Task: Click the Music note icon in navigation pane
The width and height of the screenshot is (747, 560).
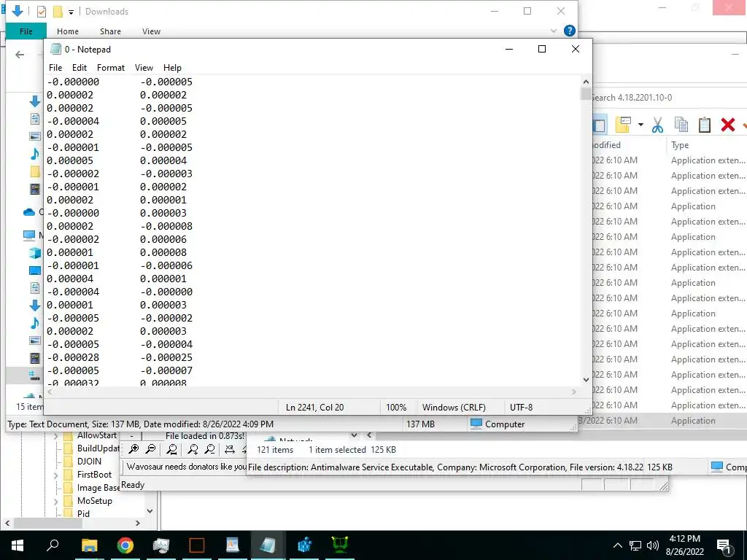Action: point(35,154)
